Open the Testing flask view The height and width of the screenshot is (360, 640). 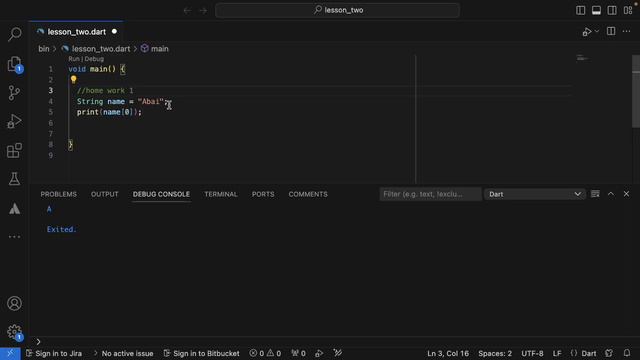(14, 179)
